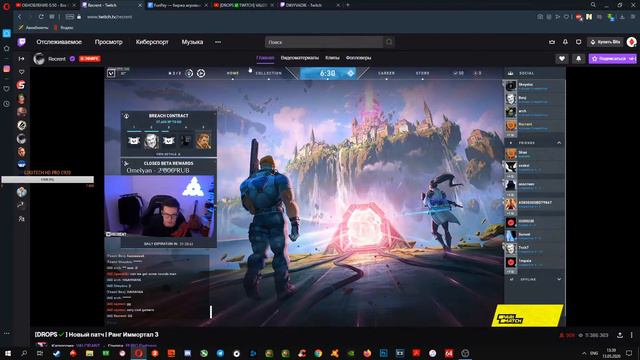Switch to first YouTube browser tab
Viewport: 640px width, 360px height.
(x=44, y=5)
